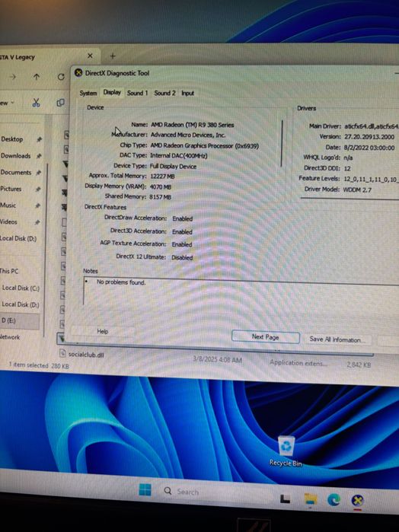The width and height of the screenshot is (399, 532).
Task: Open the Recycle Bin desktop icon
Action: 286,451
